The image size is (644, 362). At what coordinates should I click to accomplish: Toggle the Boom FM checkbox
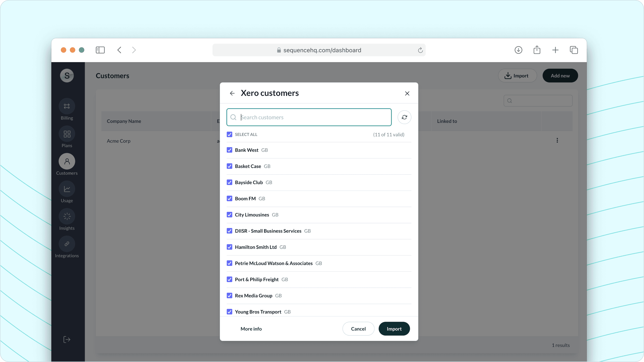pyautogui.click(x=229, y=198)
